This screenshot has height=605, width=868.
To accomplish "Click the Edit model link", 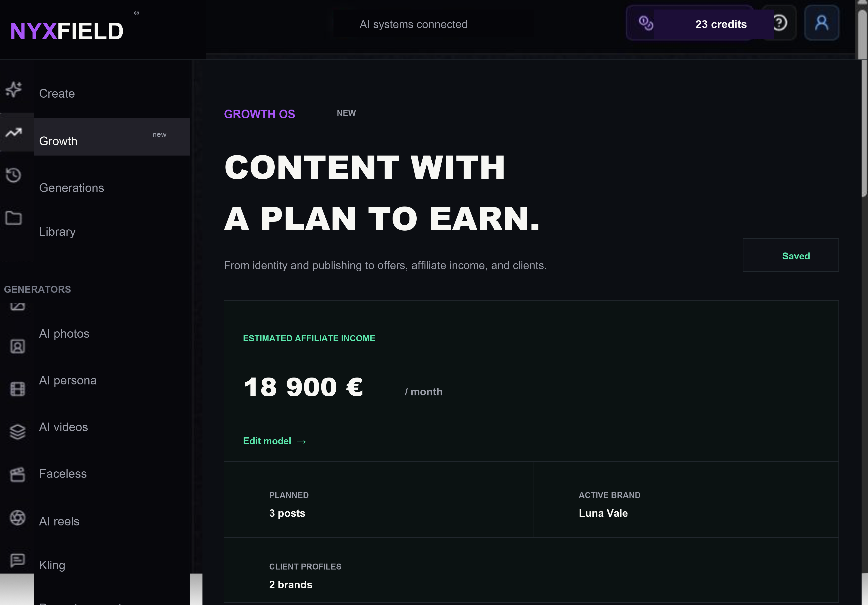I will 274,441.
